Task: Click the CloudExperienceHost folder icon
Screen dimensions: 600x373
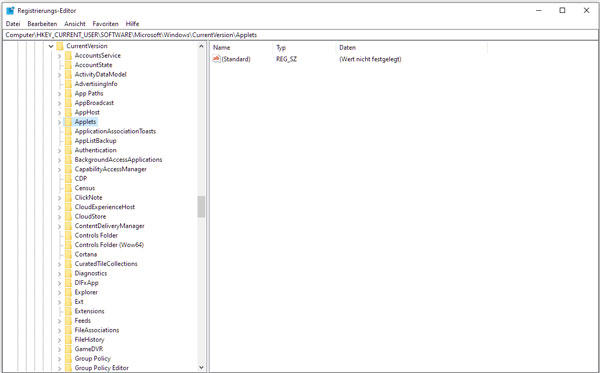Action: (68, 207)
